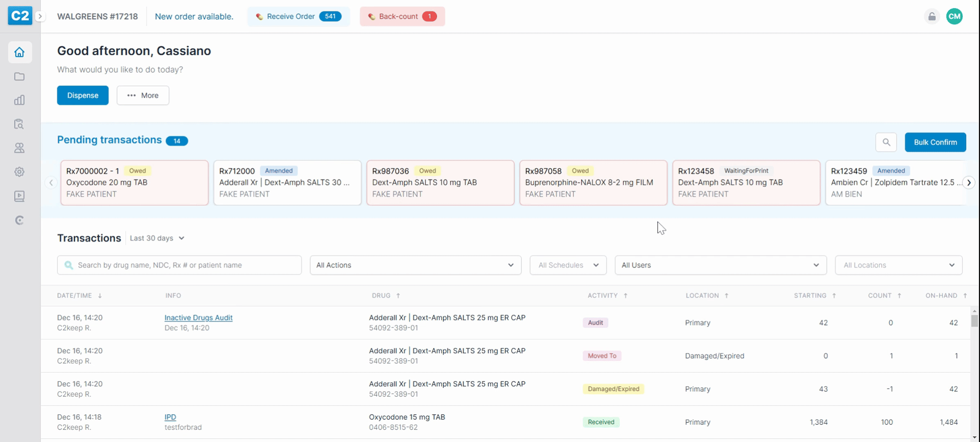Open the CM user avatar menu

click(954, 16)
